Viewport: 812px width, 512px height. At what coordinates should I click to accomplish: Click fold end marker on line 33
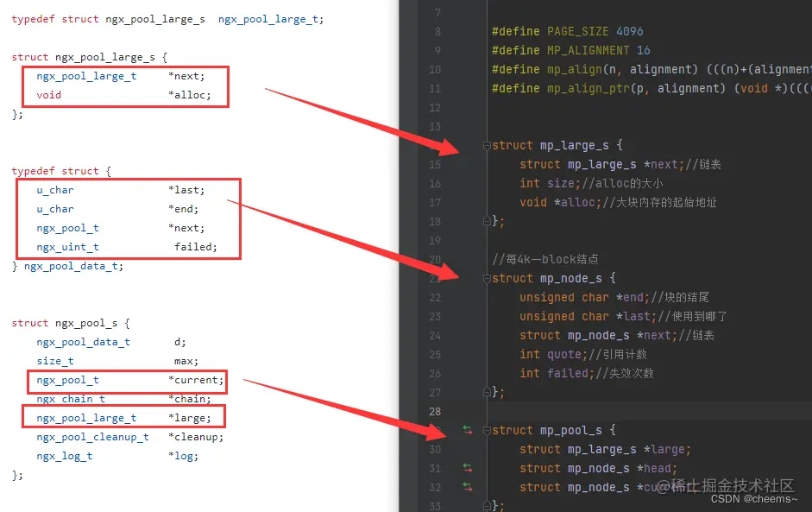(x=487, y=505)
